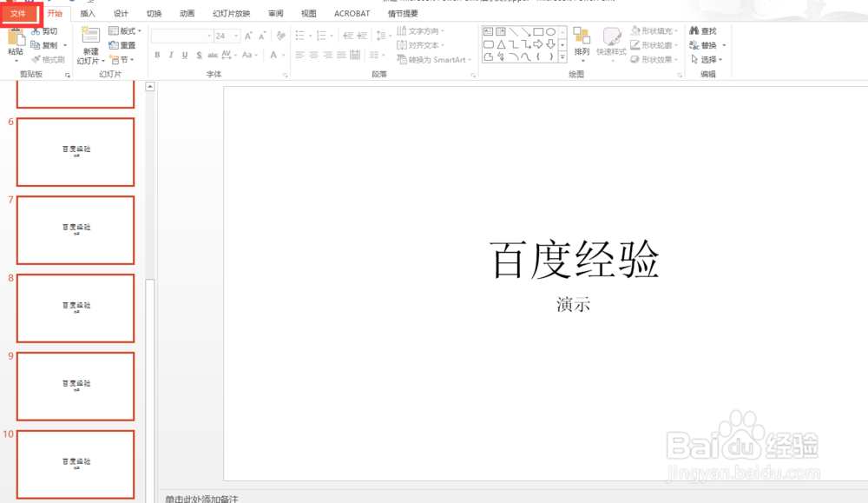Switch to the Animations (动画) tab
The width and height of the screenshot is (868, 503).
(x=187, y=13)
